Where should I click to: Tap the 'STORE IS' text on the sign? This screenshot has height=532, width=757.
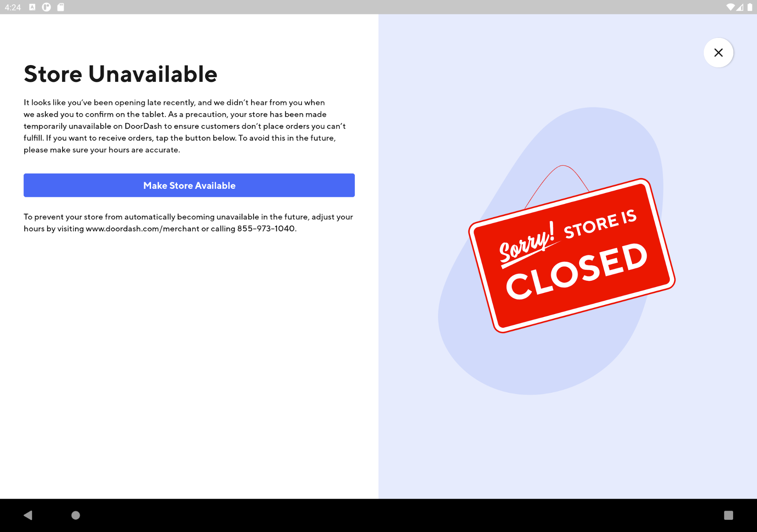coord(600,224)
